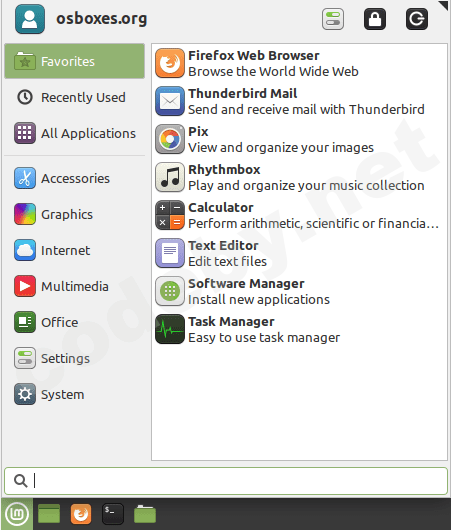The width and height of the screenshot is (451, 530).
Task: Select the Multimedia category
Action: [75, 286]
